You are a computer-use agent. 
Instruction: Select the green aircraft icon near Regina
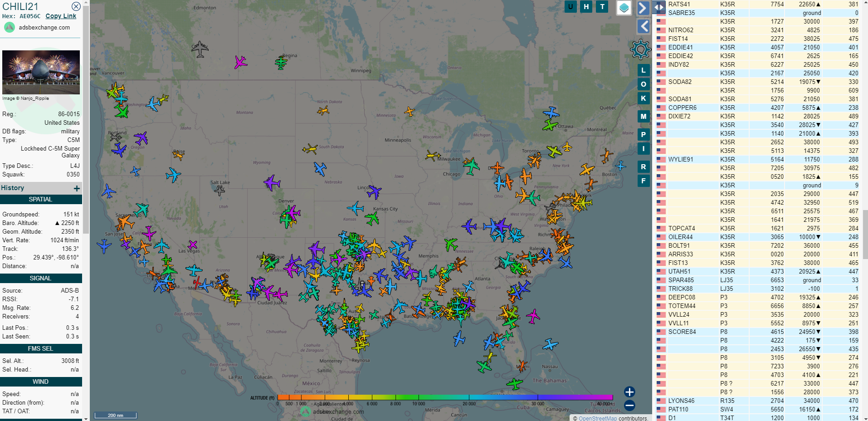281,62
